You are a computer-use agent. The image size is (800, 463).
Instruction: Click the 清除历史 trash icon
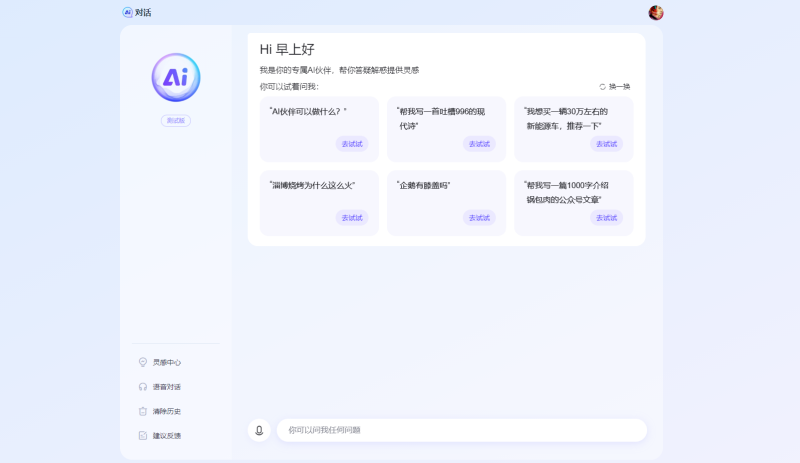click(143, 411)
